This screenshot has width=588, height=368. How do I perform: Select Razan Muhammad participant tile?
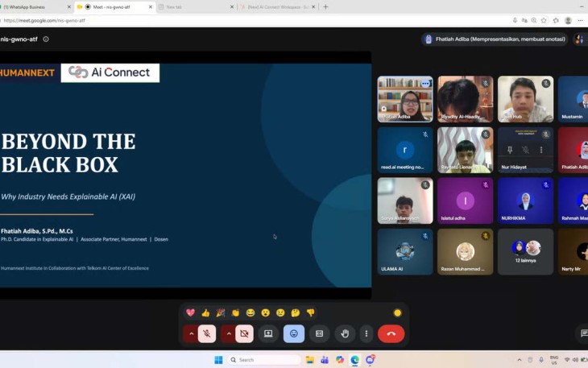point(465,252)
